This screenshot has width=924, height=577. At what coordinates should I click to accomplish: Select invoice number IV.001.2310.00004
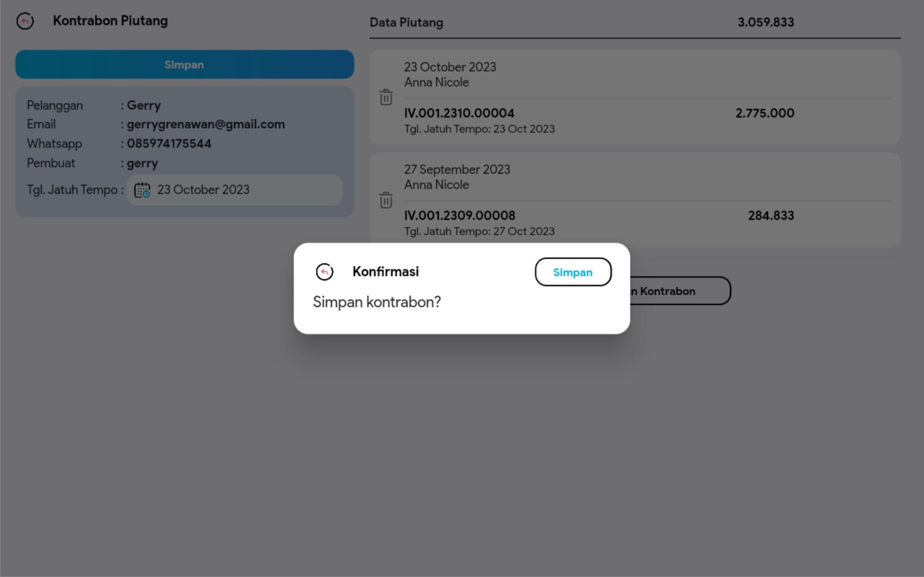tap(459, 113)
